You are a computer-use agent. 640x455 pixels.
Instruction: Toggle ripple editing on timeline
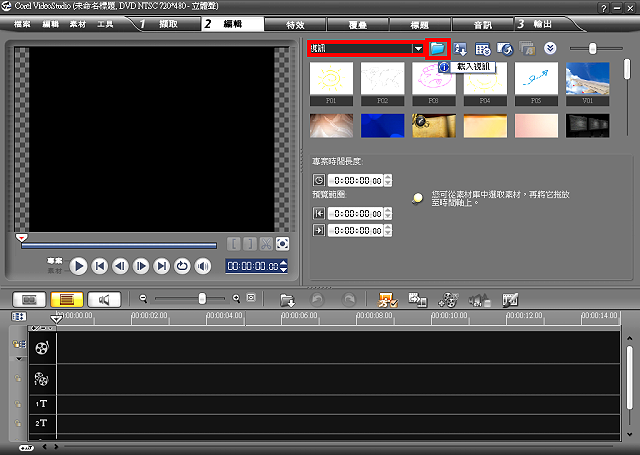(x=19, y=344)
